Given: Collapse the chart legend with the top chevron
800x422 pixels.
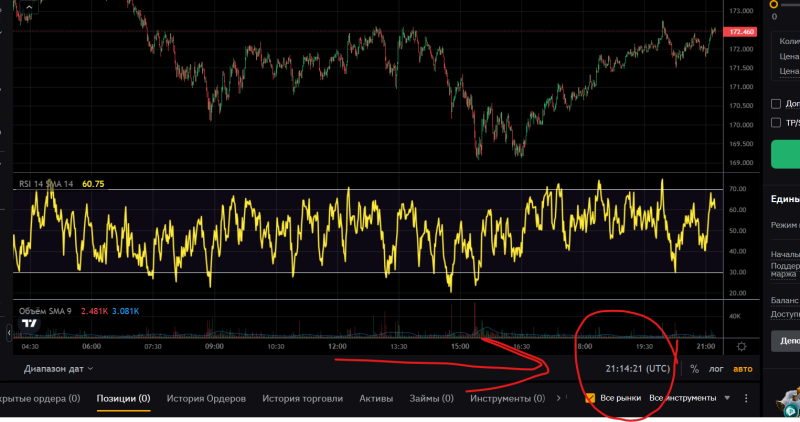Looking at the screenshot, I should click(29, 7).
